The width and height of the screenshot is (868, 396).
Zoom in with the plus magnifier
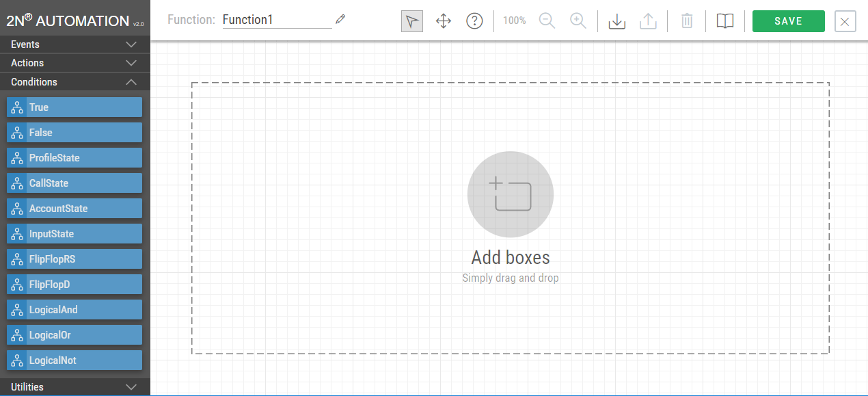(x=578, y=21)
